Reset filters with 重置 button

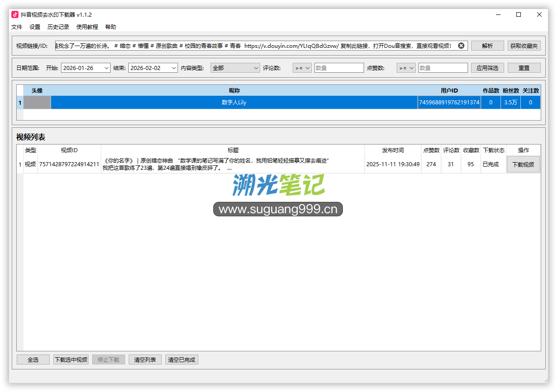[x=524, y=68]
